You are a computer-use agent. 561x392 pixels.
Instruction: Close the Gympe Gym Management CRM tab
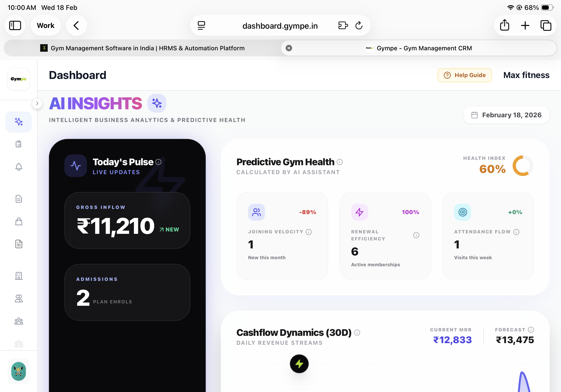(288, 48)
